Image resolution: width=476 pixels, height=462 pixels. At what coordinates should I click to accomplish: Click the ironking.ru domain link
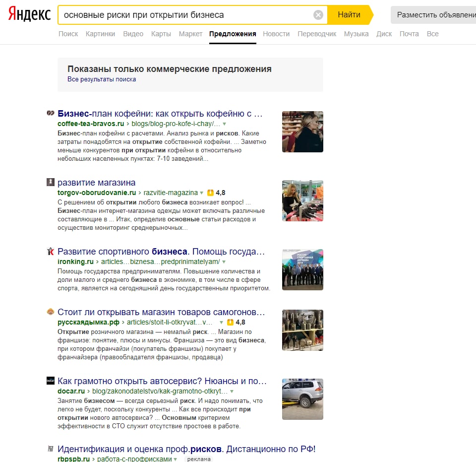point(75,262)
